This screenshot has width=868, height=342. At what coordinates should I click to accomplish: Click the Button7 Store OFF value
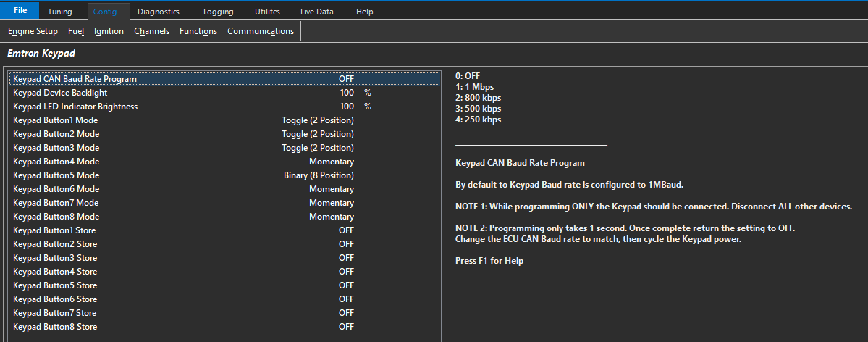coord(346,312)
